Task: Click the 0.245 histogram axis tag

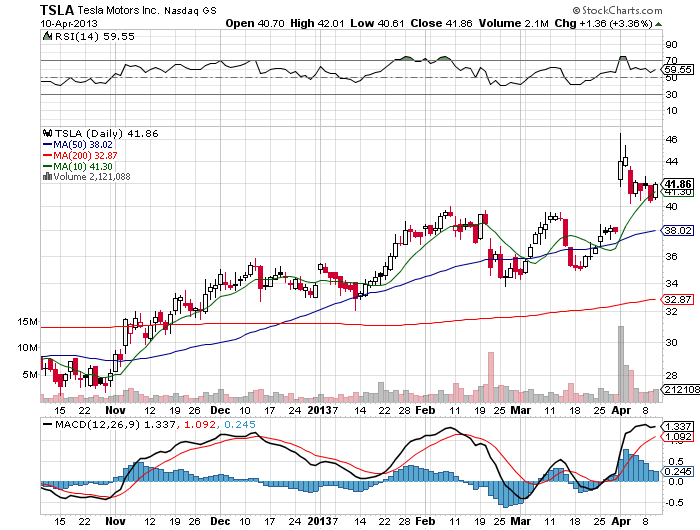Action: [x=678, y=472]
